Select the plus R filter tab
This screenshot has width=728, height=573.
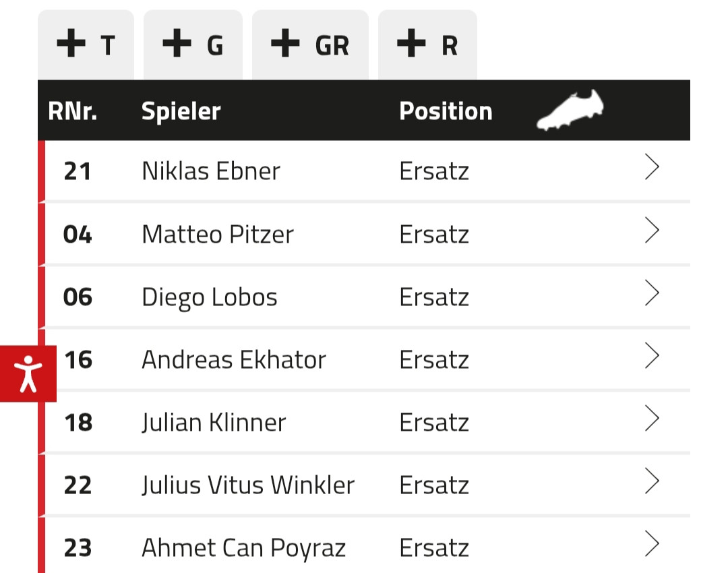click(427, 45)
